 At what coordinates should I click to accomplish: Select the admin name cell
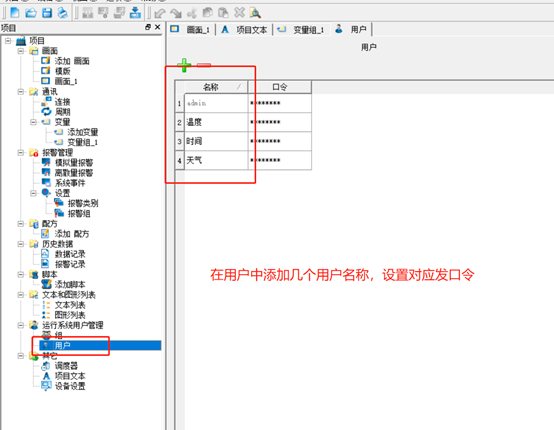click(216, 103)
